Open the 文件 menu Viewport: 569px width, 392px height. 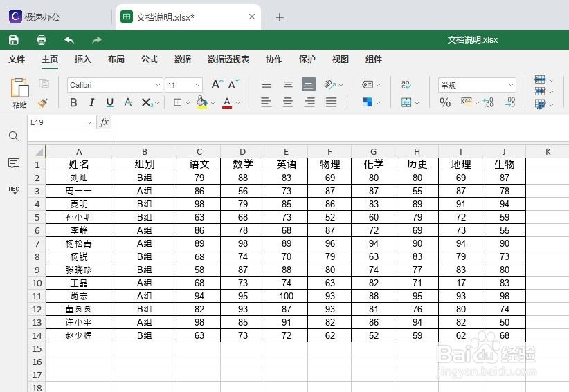pyautogui.click(x=17, y=59)
